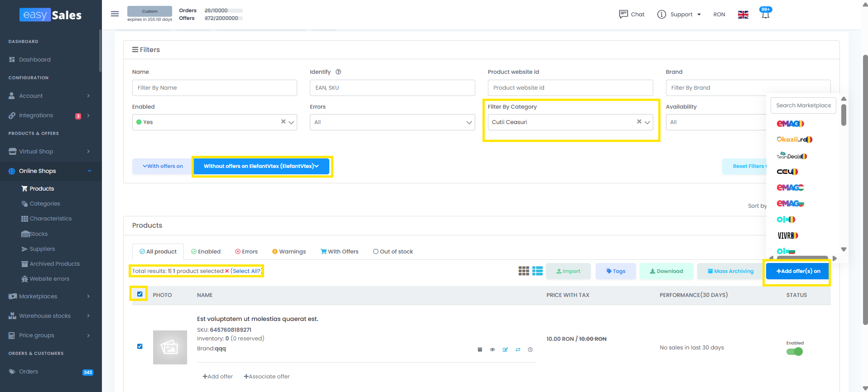Switch to the Errors tab

point(246,252)
